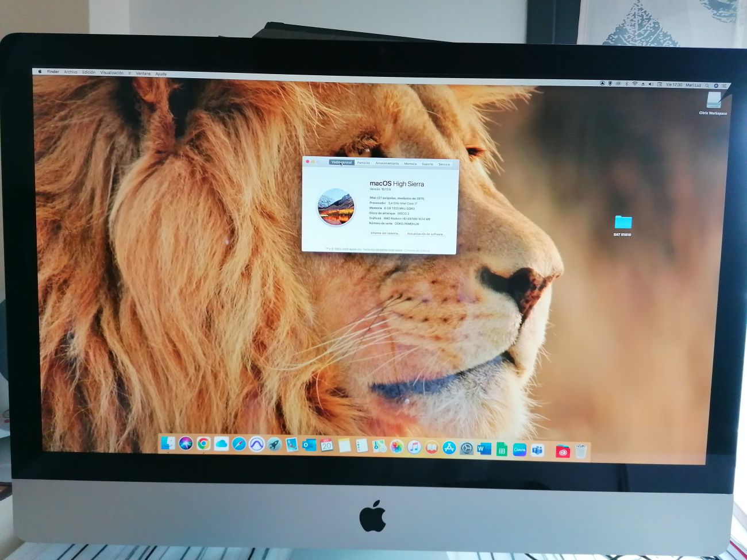Open Notification Center list icon
The width and height of the screenshot is (747, 560).
724,86
